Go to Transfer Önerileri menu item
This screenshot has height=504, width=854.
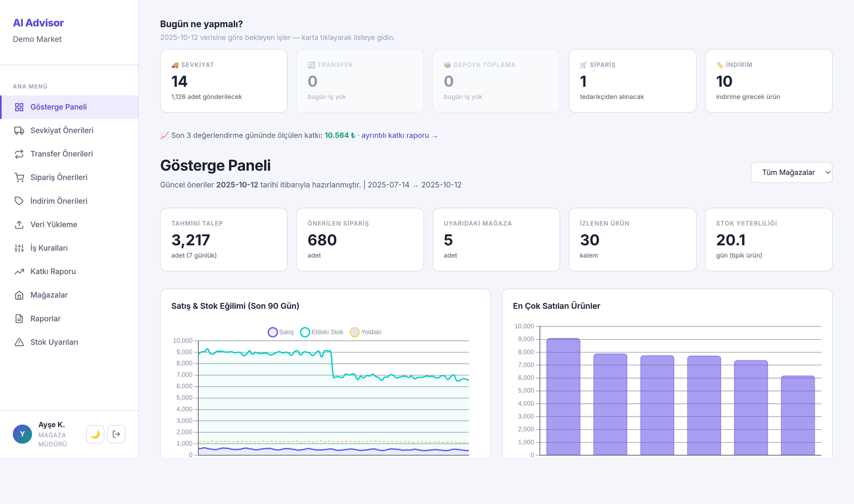(69, 154)
